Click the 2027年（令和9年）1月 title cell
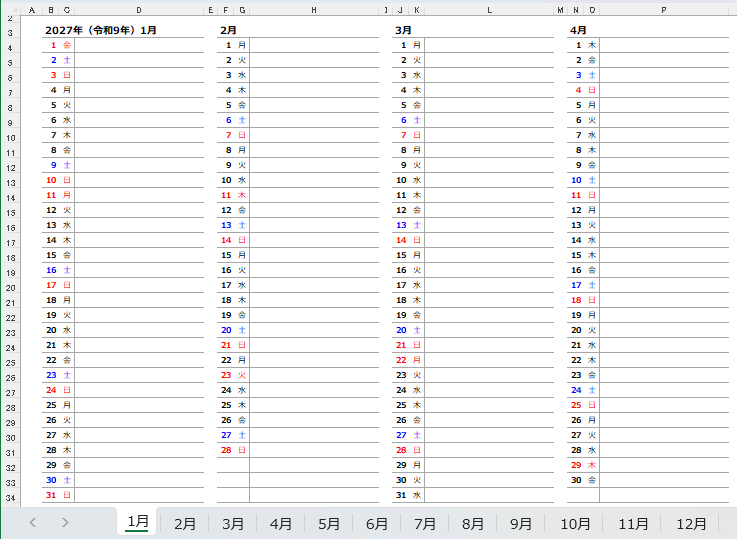Image resolution: width=737 pixels, height=539 pixels. 101,30
